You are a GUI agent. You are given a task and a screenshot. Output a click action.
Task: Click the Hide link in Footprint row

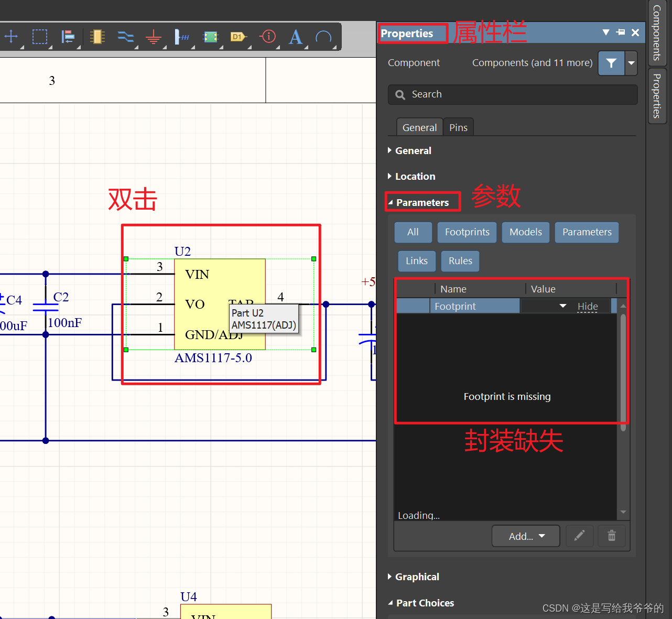[x=588, y=307]
